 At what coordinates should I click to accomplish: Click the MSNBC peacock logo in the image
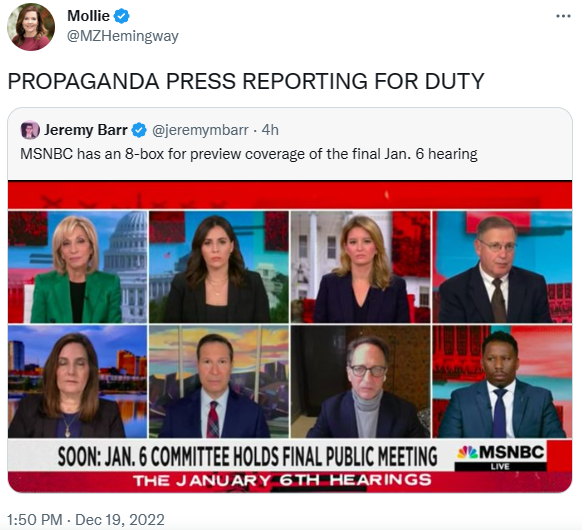[467, 452]
